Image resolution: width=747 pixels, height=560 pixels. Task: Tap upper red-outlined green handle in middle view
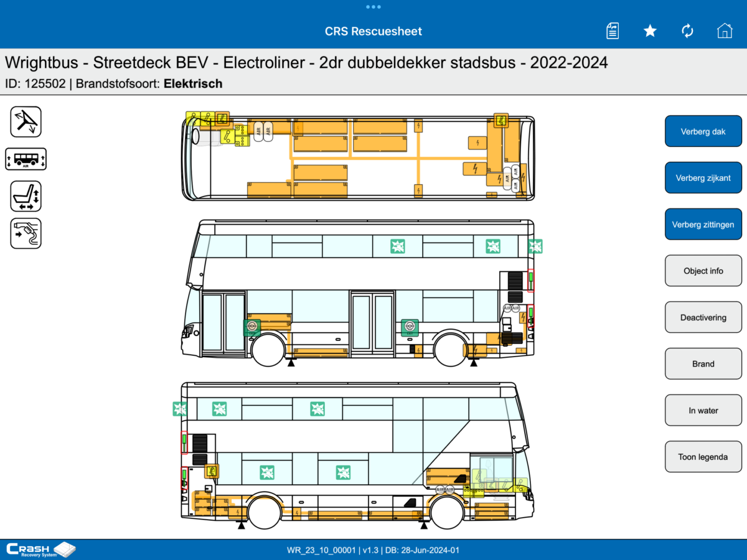click(531, 279)
